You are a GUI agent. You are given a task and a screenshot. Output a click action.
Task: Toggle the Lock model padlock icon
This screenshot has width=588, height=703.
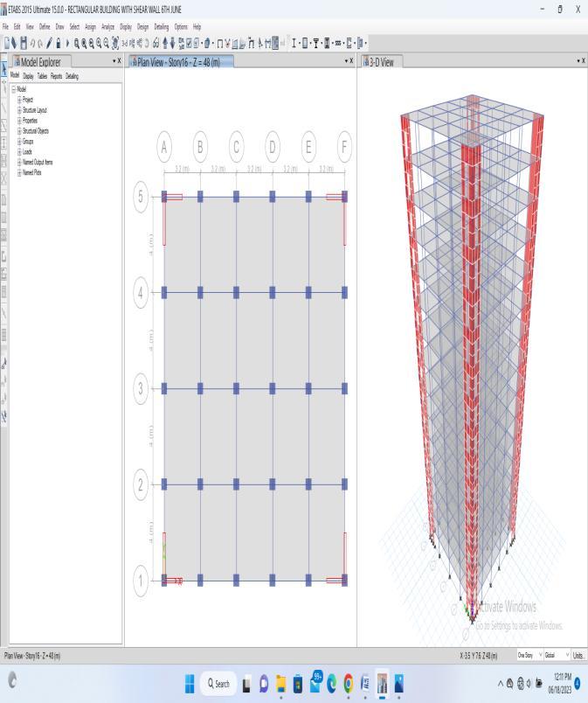pyautogui.click(x=59, y=43)
